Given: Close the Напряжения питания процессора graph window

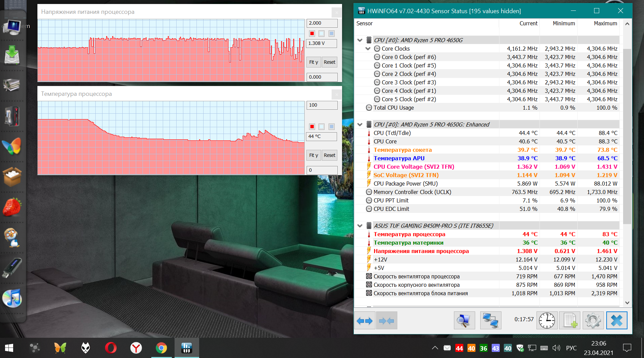Looking at the screenshot, I should 337,12.
